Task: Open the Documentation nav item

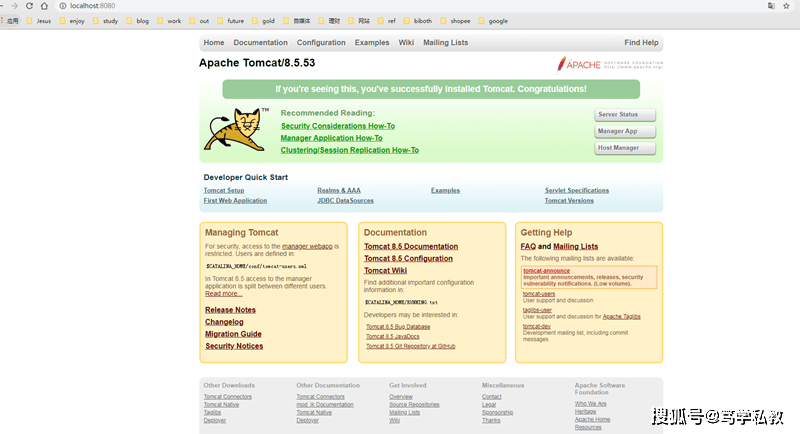Action: (261, 42)
